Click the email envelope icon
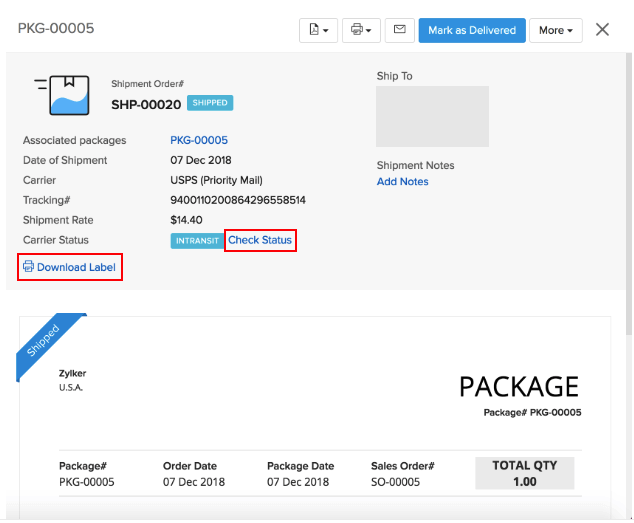This screenshot has height=523, width=634. 399,30
